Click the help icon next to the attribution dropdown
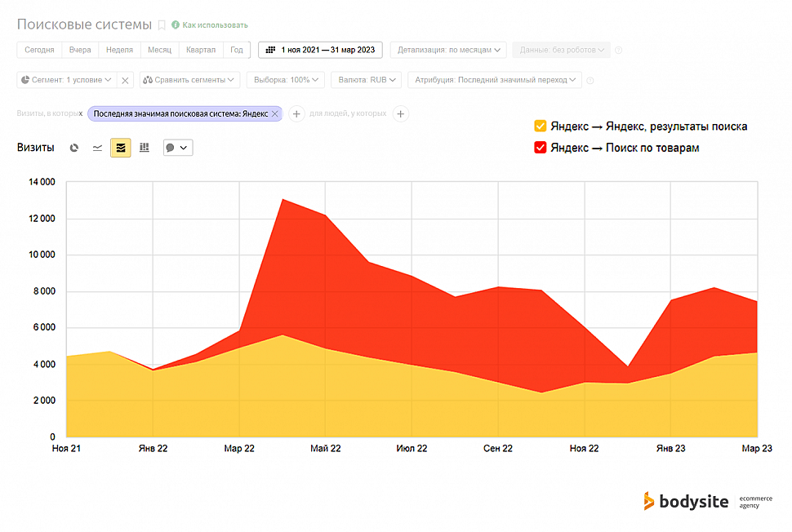792x532 pixels. 590,80
